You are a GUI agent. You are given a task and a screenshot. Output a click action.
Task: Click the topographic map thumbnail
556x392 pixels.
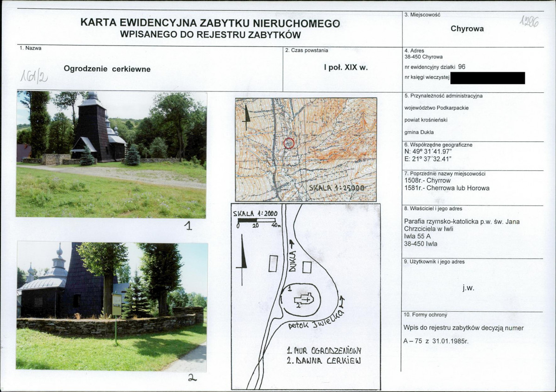pyautogui.click(x=306, y=149)
